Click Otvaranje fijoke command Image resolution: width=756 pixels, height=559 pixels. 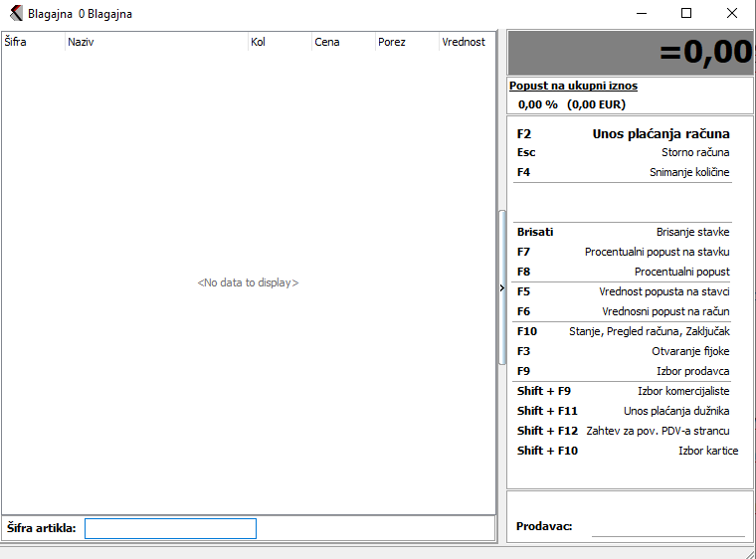[x=690, y=351]
